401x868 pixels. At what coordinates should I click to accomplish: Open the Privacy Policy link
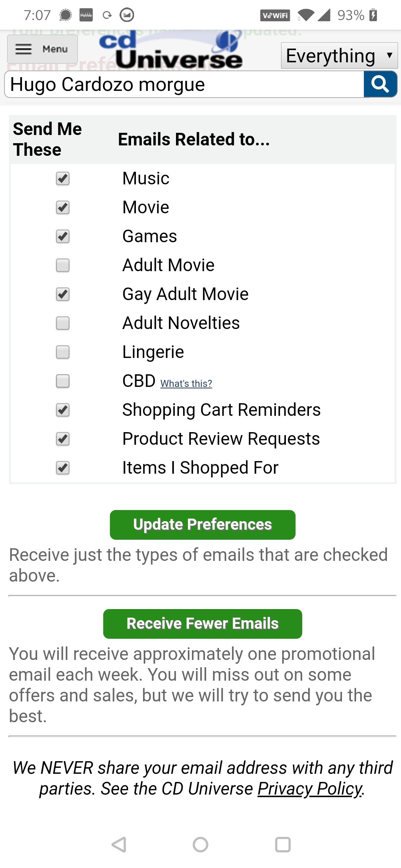pos(310,789)
